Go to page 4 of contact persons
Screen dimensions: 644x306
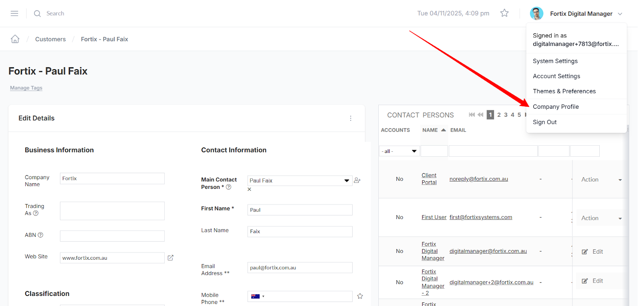pos(512,115)
